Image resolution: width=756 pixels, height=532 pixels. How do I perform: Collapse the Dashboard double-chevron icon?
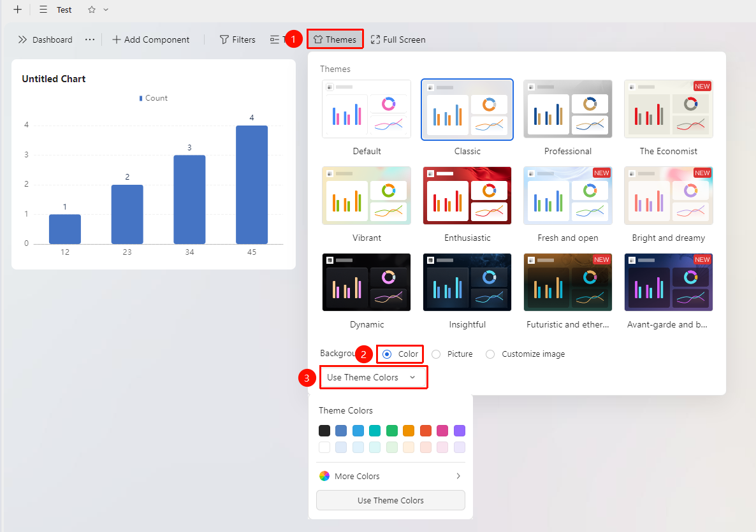[x=22, y=40]
